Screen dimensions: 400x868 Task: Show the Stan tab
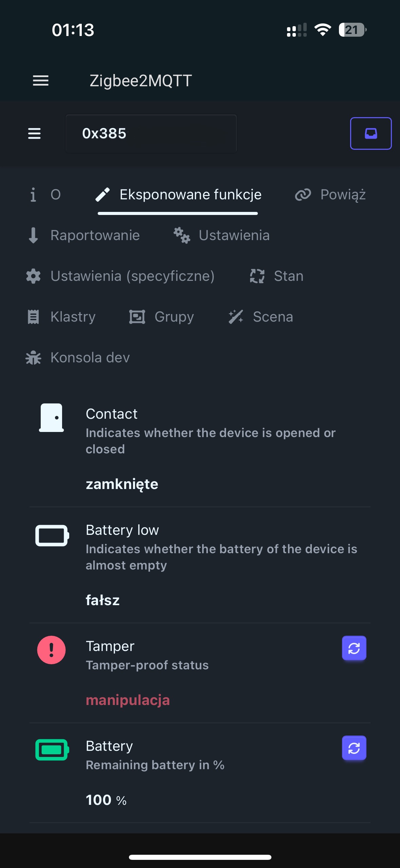pos(277,276)
